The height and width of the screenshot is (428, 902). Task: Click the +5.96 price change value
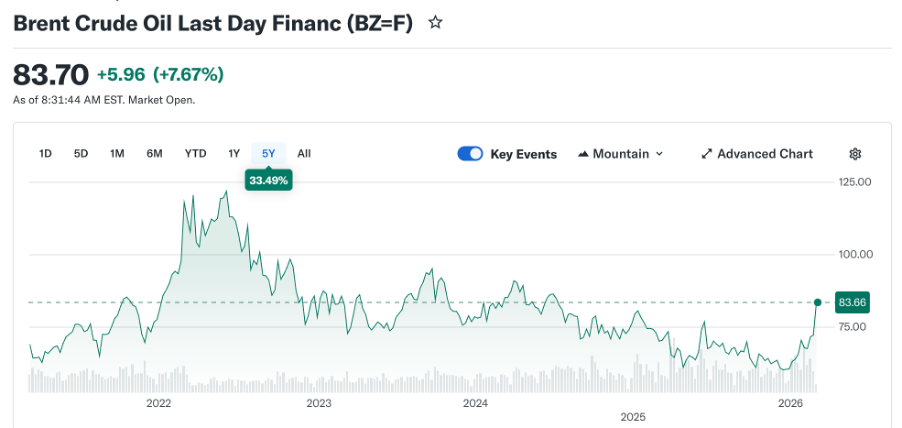tap(122, 75)
